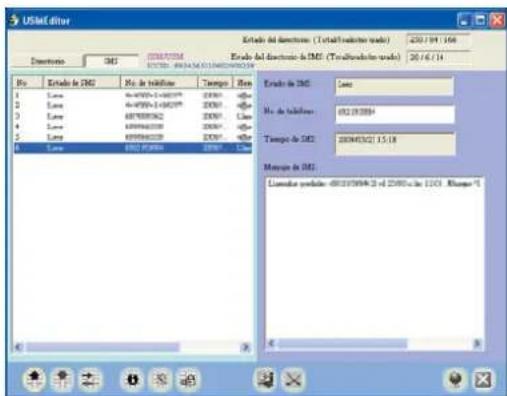The height and width of the screenshot is (396, 507).
Task: Click the X exit icon in bottom toolbar
Action: (x=483, y=379)
